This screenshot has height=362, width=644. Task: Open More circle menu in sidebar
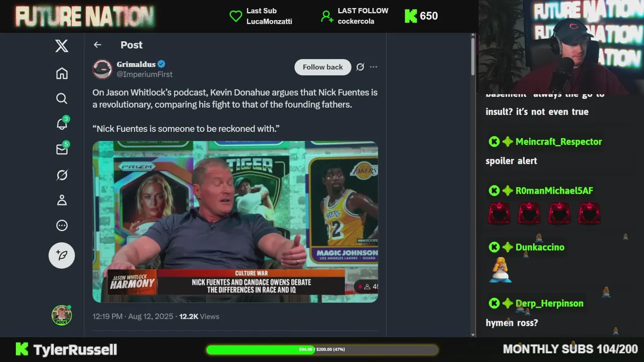pyautogui.click(x=61, y=225)
